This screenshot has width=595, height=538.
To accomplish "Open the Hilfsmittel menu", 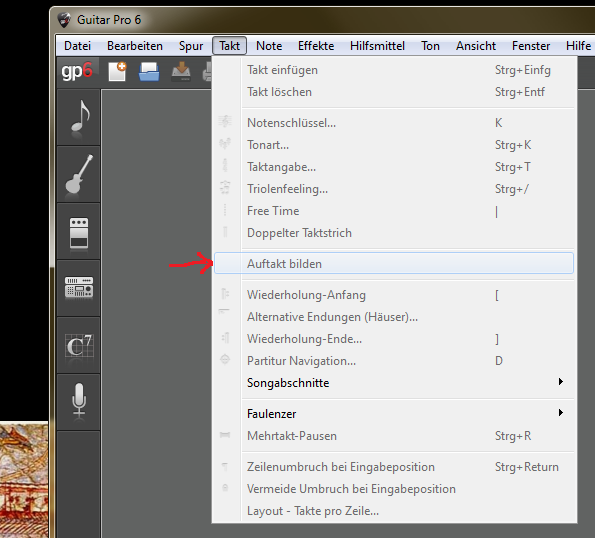I will point(377,46).
